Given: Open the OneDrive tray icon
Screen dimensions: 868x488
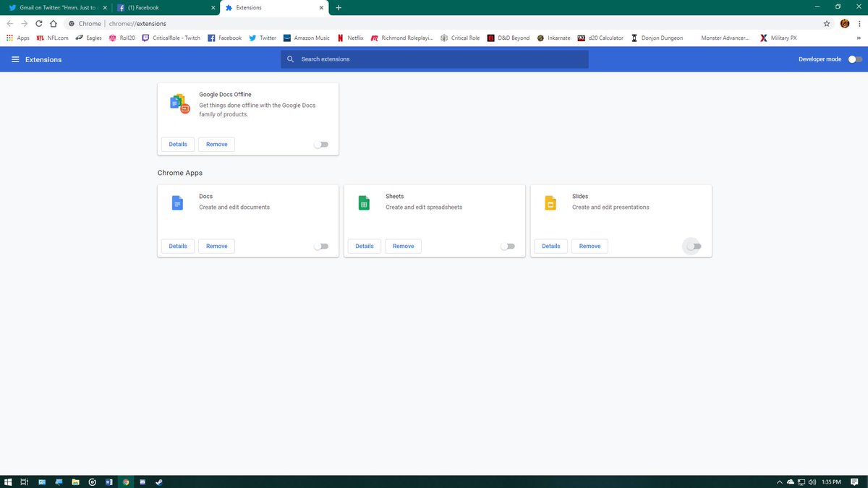Looking at the screenshot, I should tap(791, 481).
